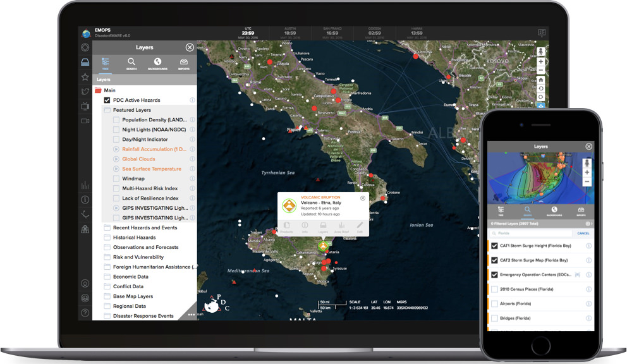Image resolution: width=627 pixels, height=364 pixels.
Task: Click CANCEL next to phone search field
Action: (x=583, y=233)
